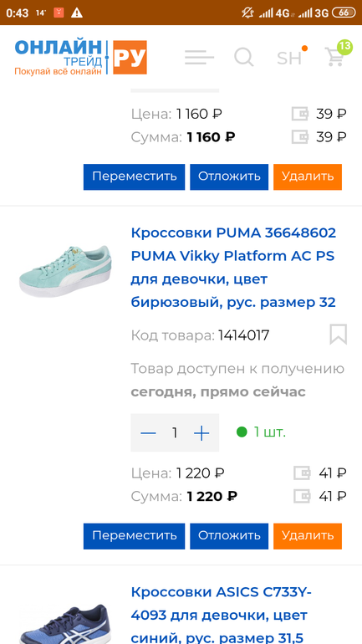This screenshot has height=644, width=362.
Task: Tap the bonus wallet icon beside 1 160 ₽ price
Action: pos(300,114)
